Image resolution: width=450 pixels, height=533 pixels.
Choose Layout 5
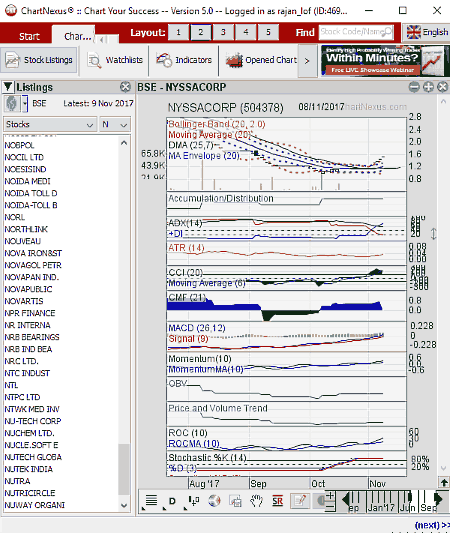click(268, 32)
